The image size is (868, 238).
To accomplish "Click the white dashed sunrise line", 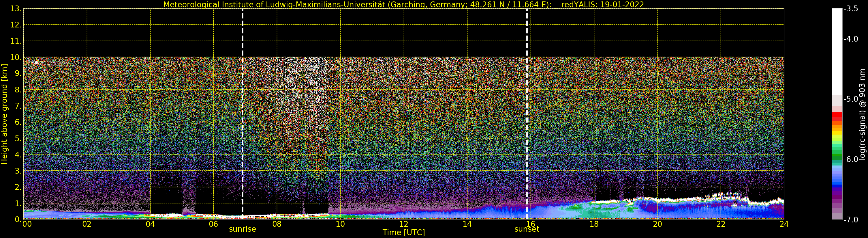I will (243, 114).
